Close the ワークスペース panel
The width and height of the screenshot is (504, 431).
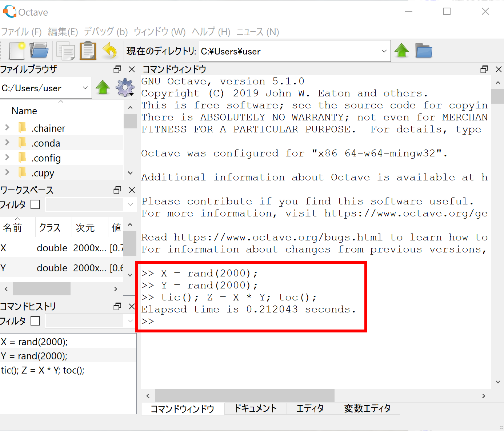132,190
